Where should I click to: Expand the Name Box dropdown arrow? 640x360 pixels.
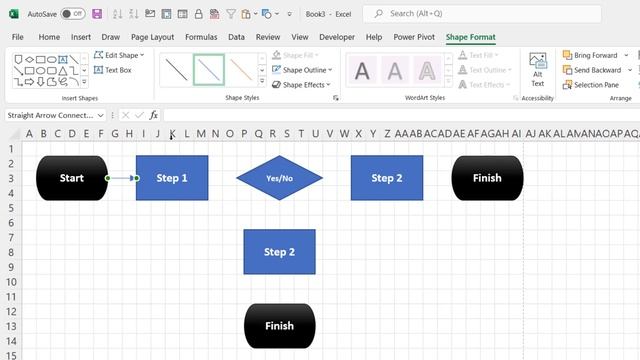[100, 116]
